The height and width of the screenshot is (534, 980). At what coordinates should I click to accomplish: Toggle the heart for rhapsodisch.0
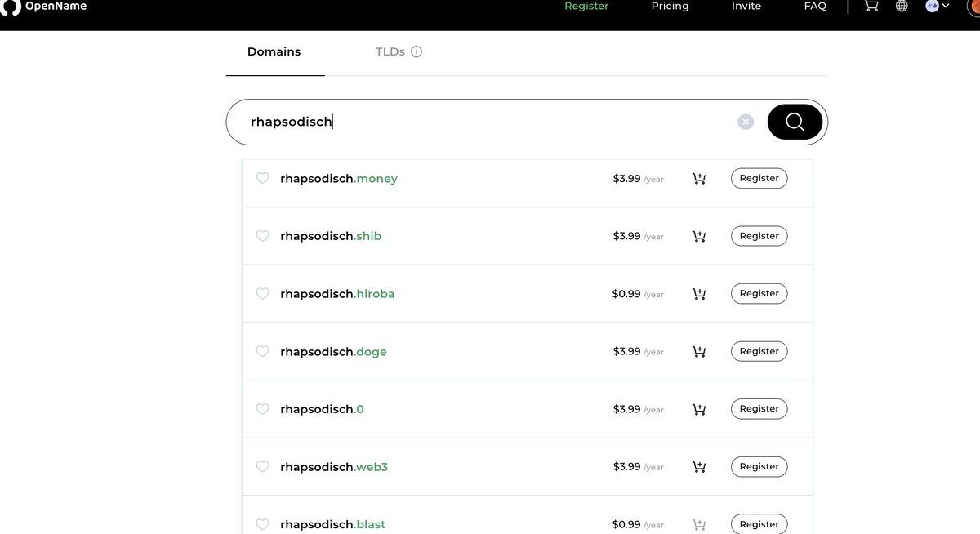click(262, 409)
